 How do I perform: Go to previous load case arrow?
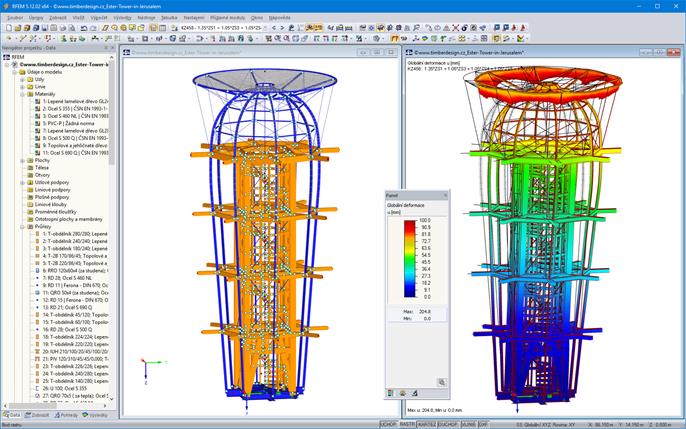(x=274, y=28)
